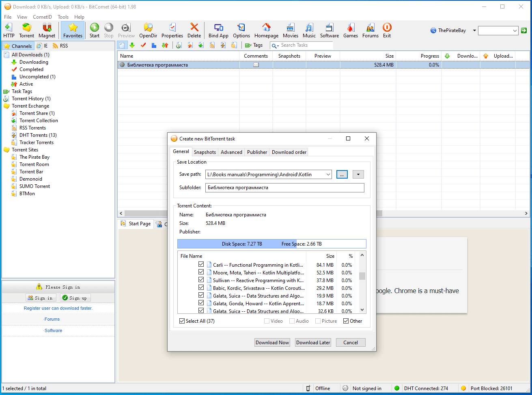The image size is (532, 395).
Task: Click the browse (...) button for Save path
Action: click(x=342, y=175)
